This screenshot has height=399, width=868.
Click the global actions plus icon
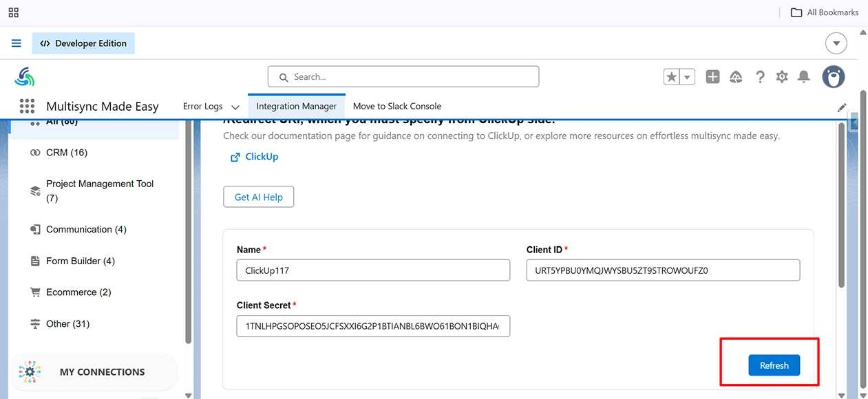tap(712, 77)
